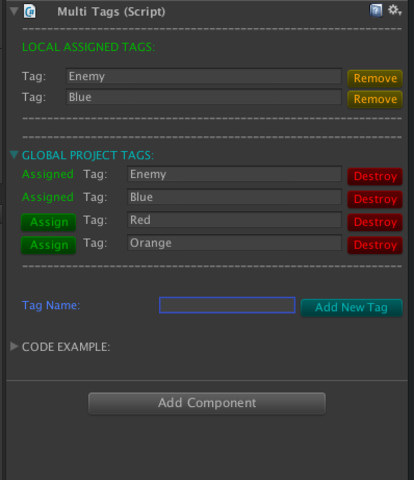The height and width of the screenshot is (480, 414).
Task: Click the global Enemy tag field
Action: (234, 174)
